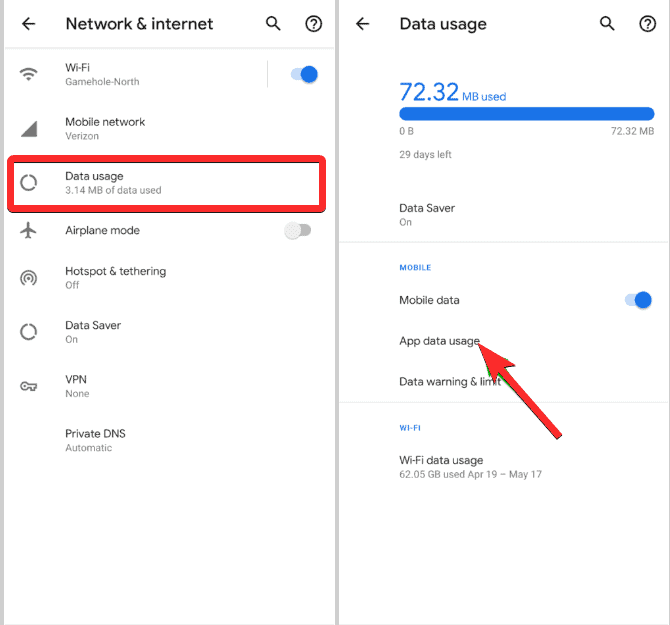
Task: Enable the Airplane mode switch
Action: pyautogui.click(x=298, y=231)
